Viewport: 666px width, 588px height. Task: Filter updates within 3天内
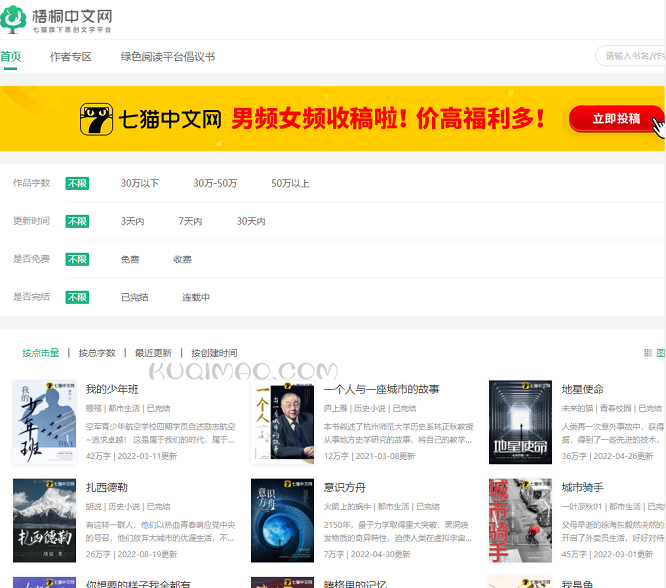[133, 221]
